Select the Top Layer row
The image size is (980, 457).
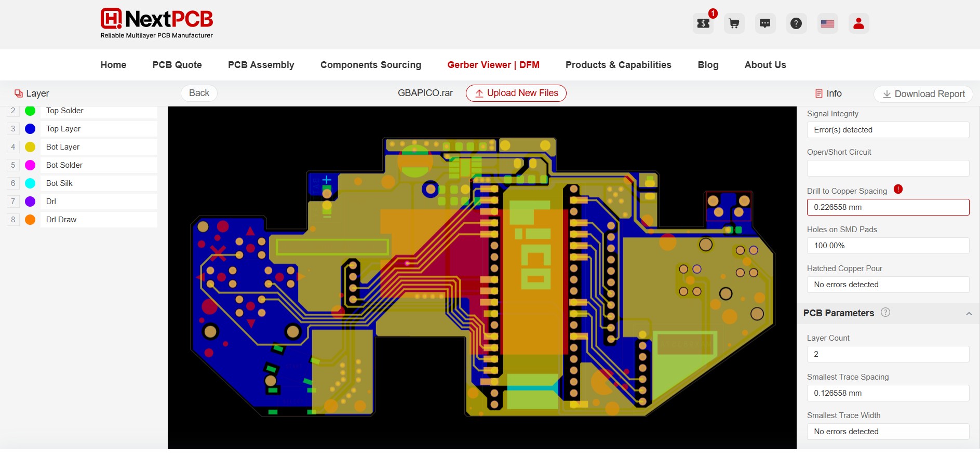(x=99, y=129)
